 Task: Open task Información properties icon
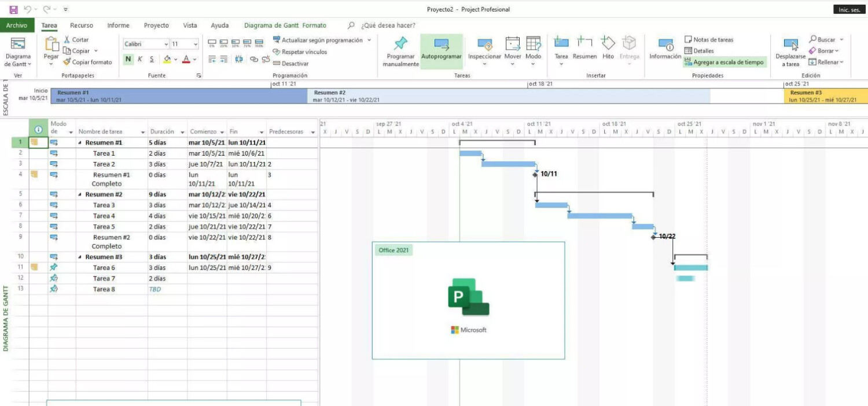point(665,45)
